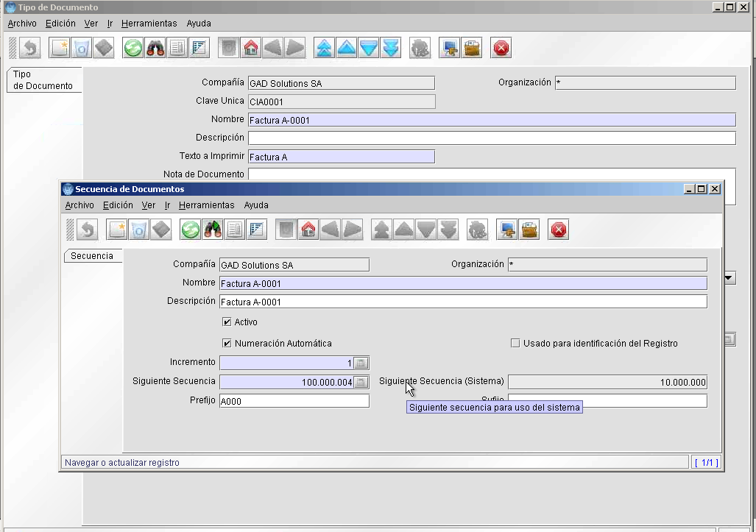Open Ayuda menu in Secuencia de Documentos
Screen dimensions: 756x532
256,205
